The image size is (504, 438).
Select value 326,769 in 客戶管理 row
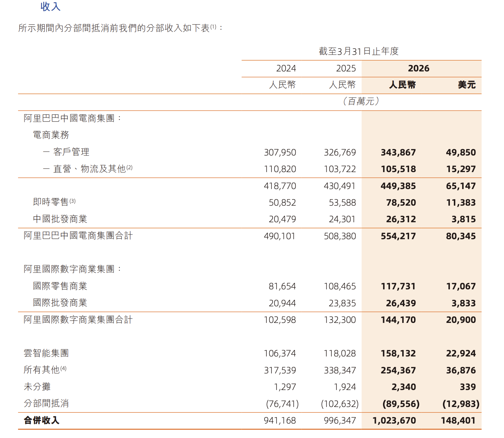(340, 153)
